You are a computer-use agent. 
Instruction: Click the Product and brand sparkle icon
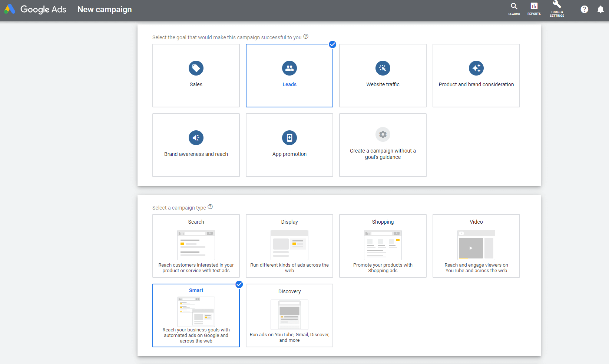[x=476, y=68]
